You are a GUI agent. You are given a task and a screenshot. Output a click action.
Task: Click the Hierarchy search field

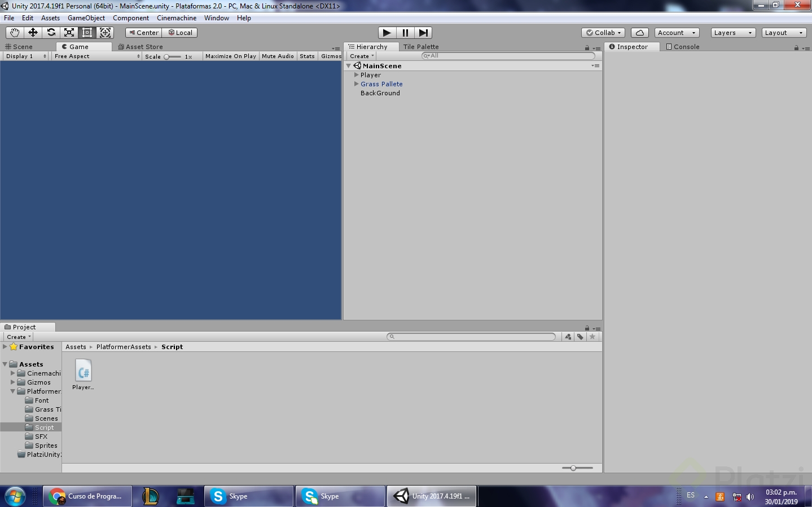508,56
